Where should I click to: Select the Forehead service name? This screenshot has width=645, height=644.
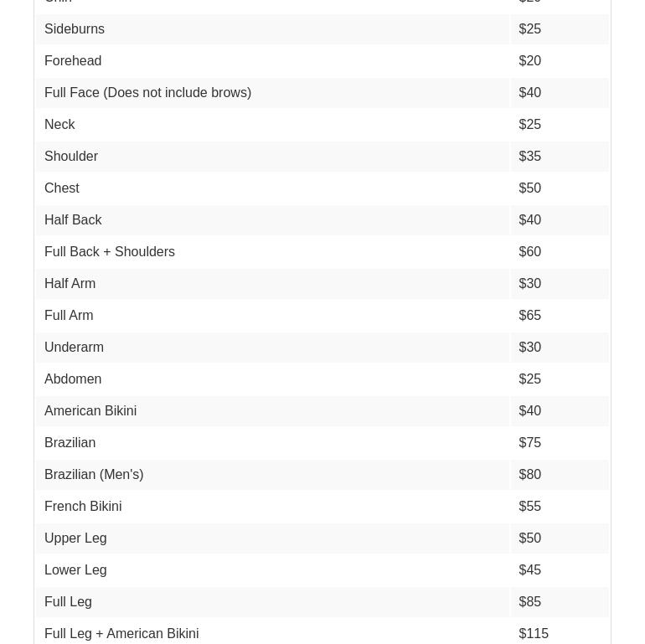click(x=73, y=61)
